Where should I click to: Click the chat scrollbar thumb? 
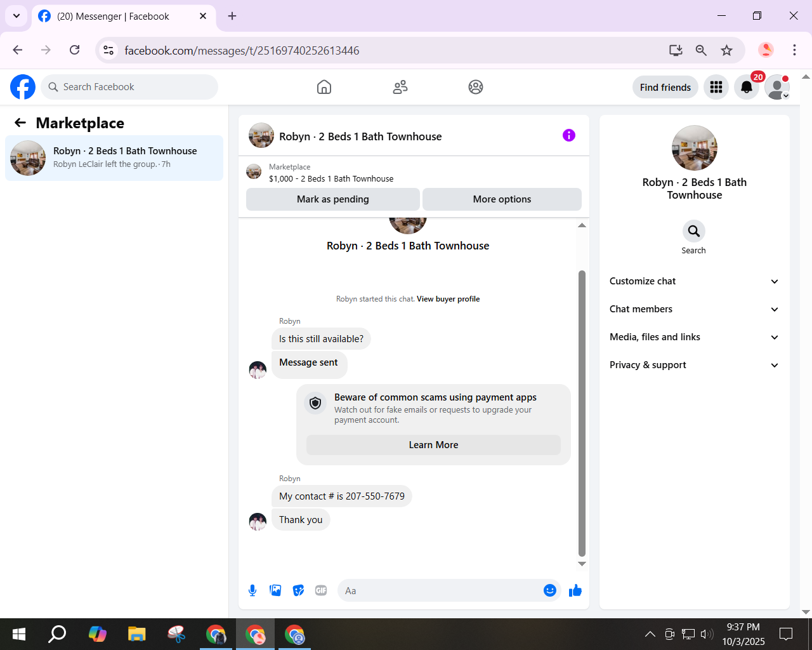coord(582,413)
